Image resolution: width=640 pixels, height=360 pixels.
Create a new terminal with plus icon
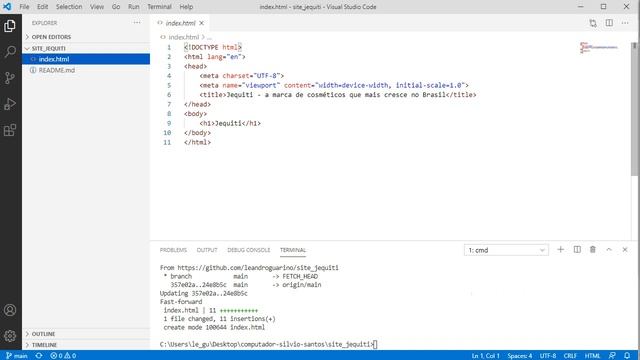click(560, 249)
